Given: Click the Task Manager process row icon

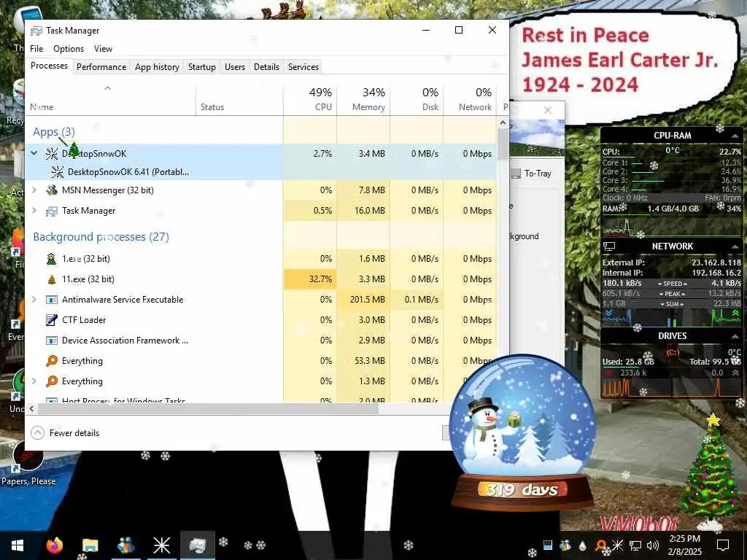Looking at the screenshot, I should (x=52, y=211).
